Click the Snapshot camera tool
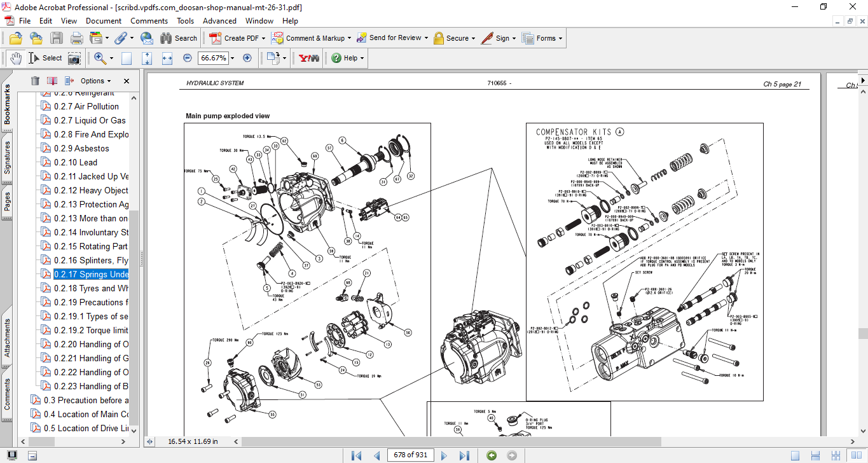 tap(74, 58)
